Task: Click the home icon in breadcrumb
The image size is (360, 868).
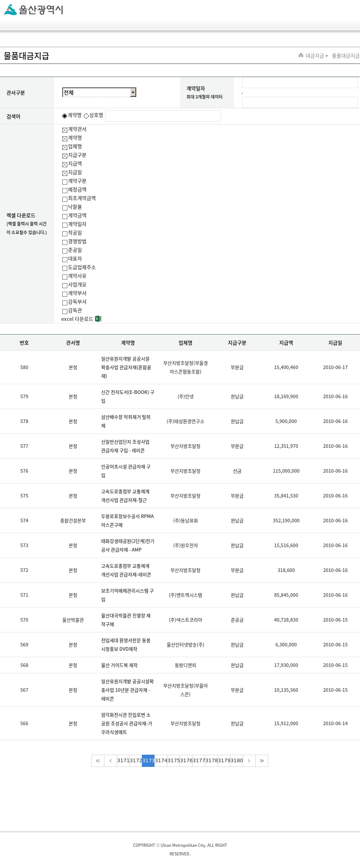Action: [x=301, y=55]
